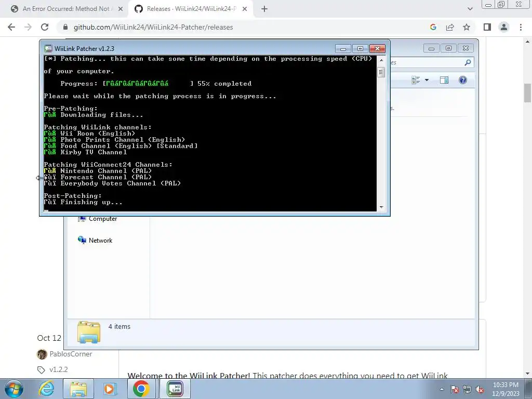
Task: Open Windows Start menu
Action: point(14,389)
